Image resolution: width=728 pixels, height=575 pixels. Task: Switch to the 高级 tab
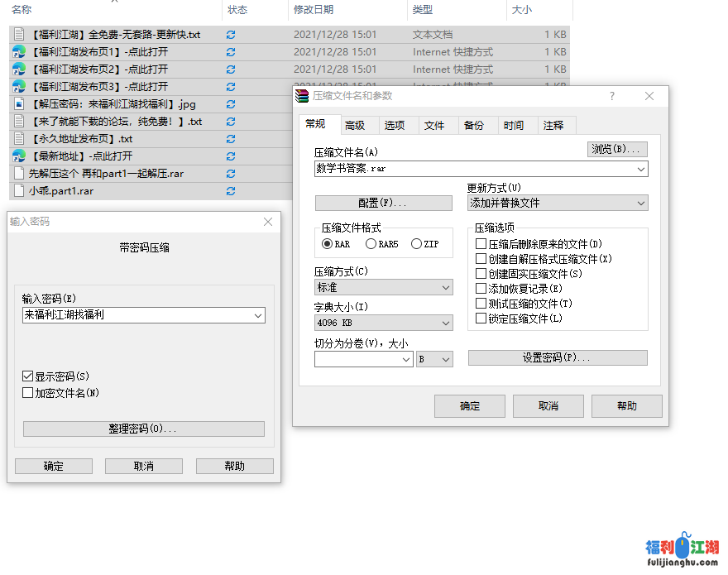pyautogui.click(x=357, y=124)
